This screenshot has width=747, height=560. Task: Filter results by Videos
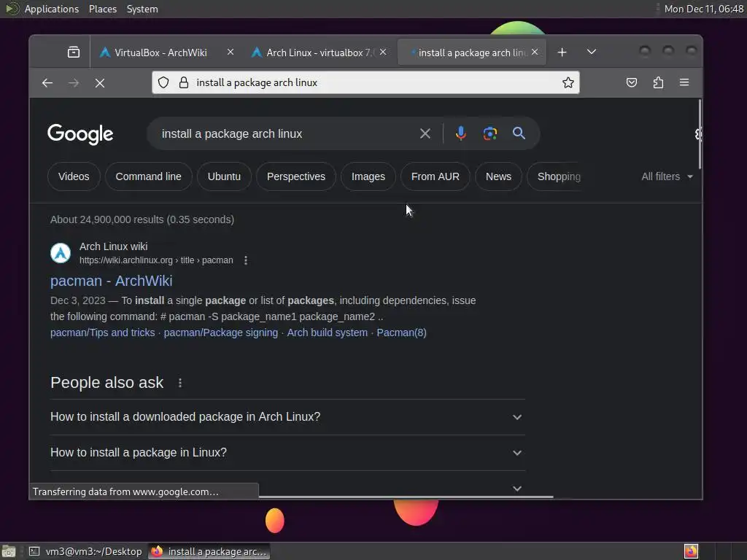(74, 176)
